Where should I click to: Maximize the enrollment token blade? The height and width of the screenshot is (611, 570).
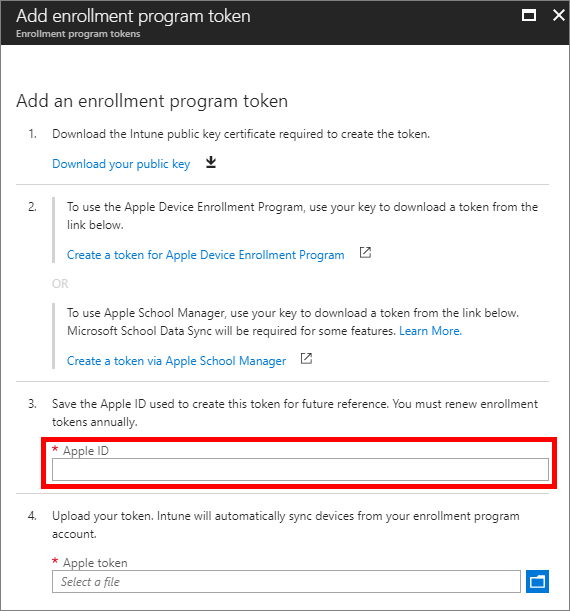tap(529, 16)
